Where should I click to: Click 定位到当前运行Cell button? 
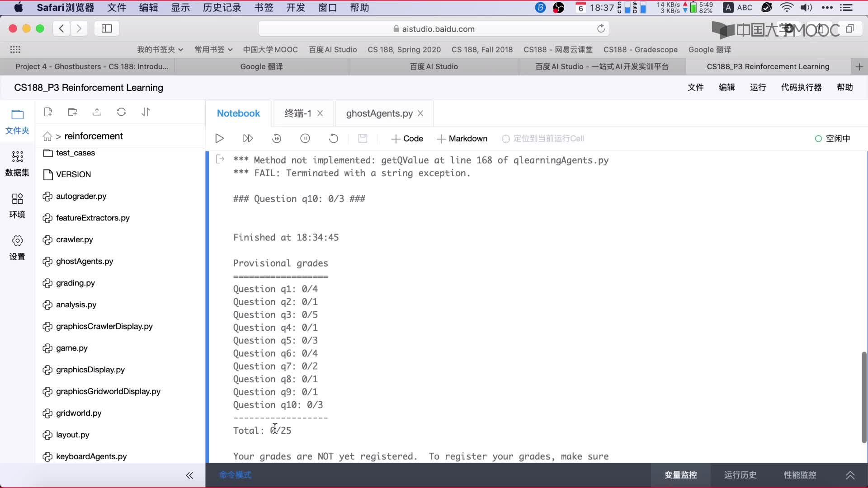tap(543, 138)
